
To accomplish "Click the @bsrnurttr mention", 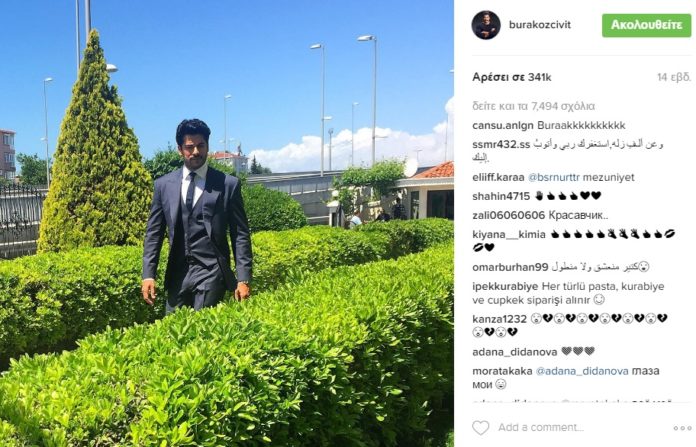I will click(x=554, y=177).
